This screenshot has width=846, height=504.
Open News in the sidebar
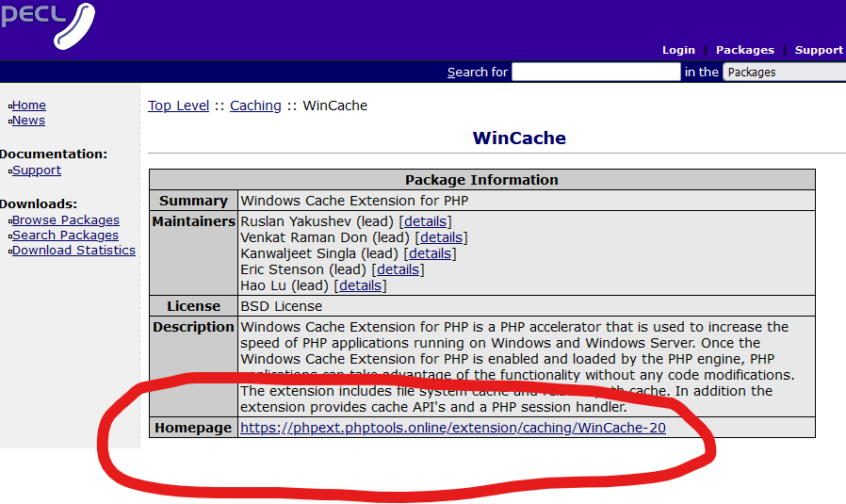[x=28, y=121]
